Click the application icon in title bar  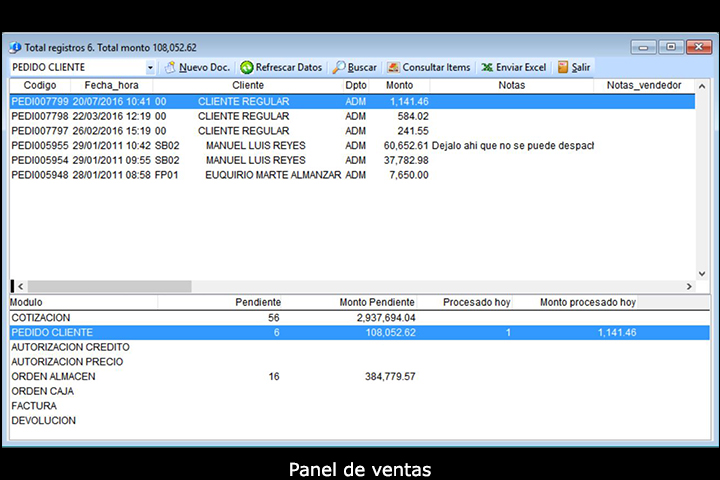coord(15,47)
